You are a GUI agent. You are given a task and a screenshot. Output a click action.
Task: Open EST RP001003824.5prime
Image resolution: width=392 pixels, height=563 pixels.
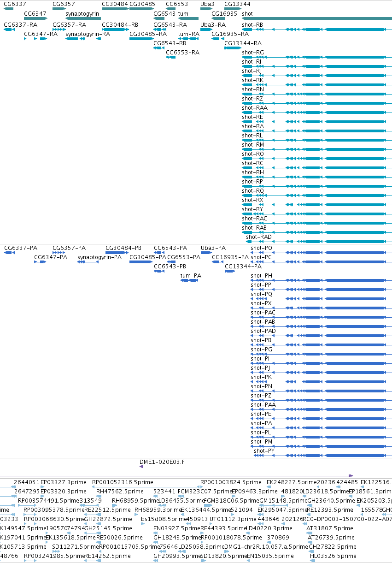[231, 482]
